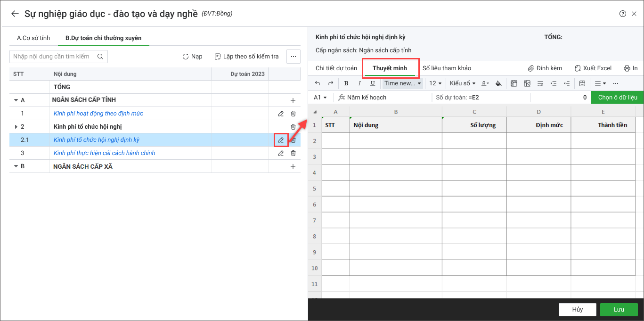Click the wrap text icon

(540, 83)
